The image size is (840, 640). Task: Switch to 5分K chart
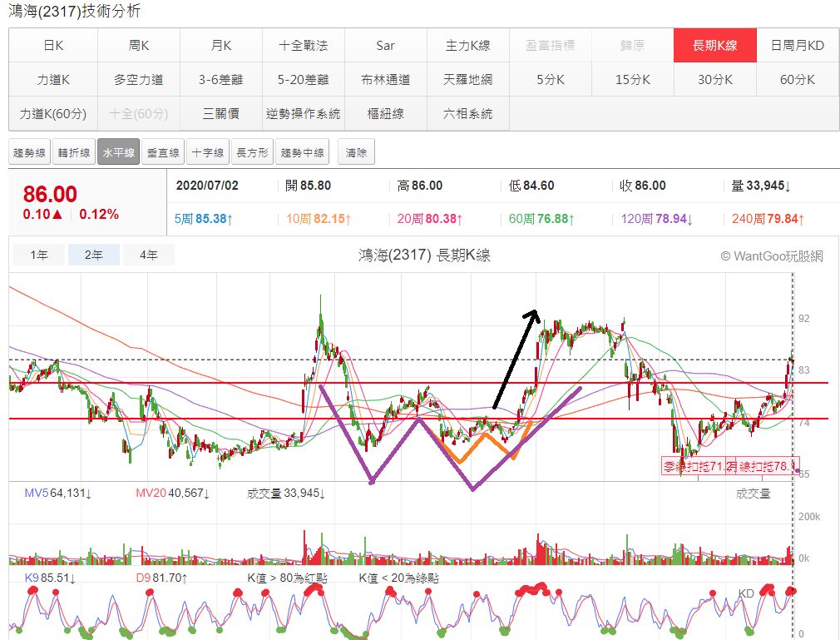pyautogui.click(x=551, y=80)
